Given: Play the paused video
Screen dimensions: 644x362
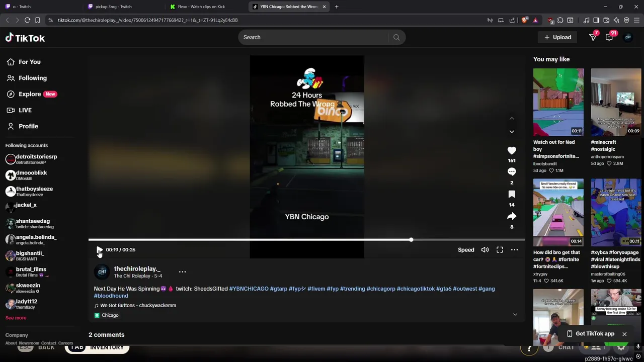Looking at the screenshot, I should 99,250.
